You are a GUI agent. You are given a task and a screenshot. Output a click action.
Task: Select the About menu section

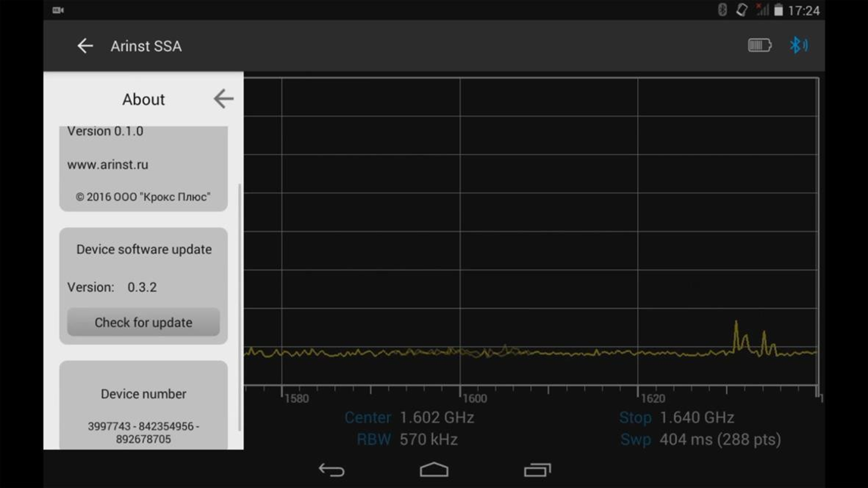[143, 99]
